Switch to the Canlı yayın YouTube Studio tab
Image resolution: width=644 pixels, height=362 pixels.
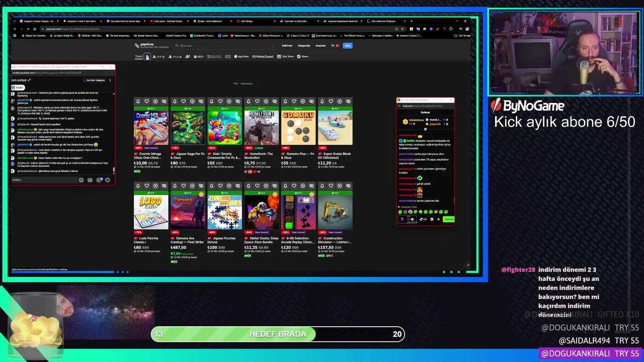pos(169,21)
